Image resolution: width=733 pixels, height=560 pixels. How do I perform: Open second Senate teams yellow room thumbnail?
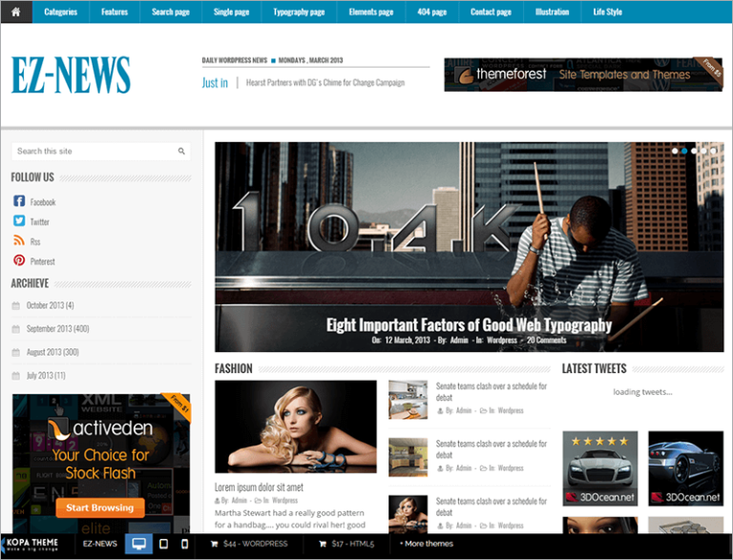pos(408,457)
